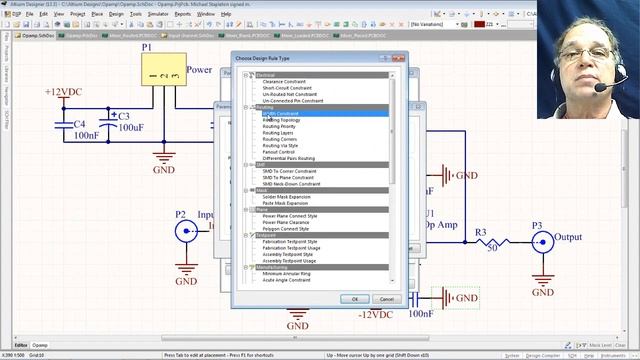This screenshot has height=360, width=640.
Task: Click the Place Sheet Entry icon
Action: click(346, 24)
